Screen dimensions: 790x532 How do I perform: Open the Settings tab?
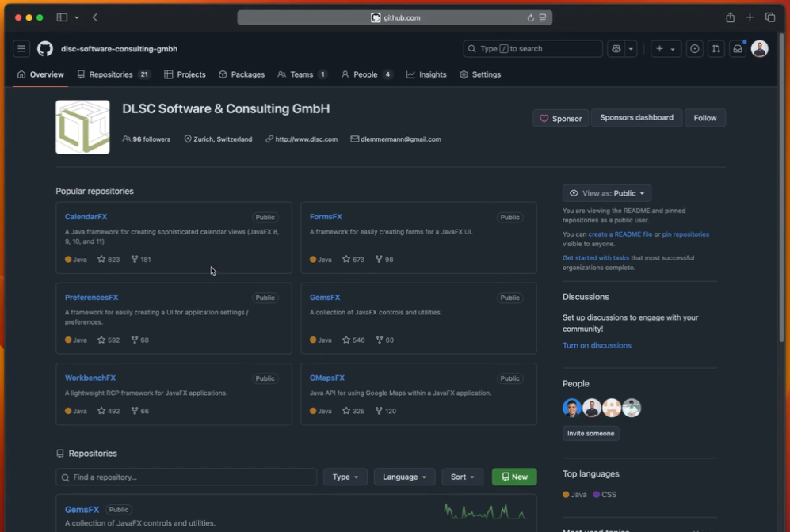tap(480, 74)
